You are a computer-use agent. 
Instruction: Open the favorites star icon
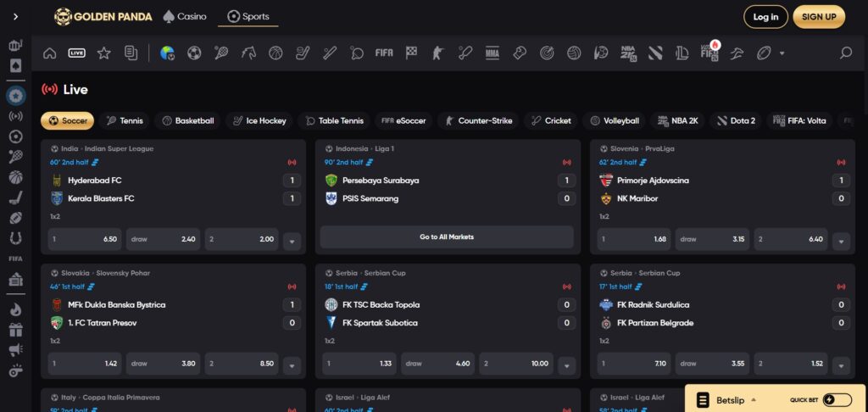pos(103,53)
